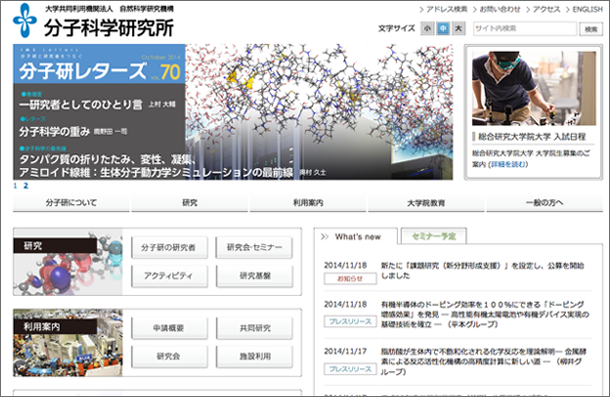Open 脂肪酸 press release news item
The height and width of the screenshot is (397, 610).
click(483, 362)
